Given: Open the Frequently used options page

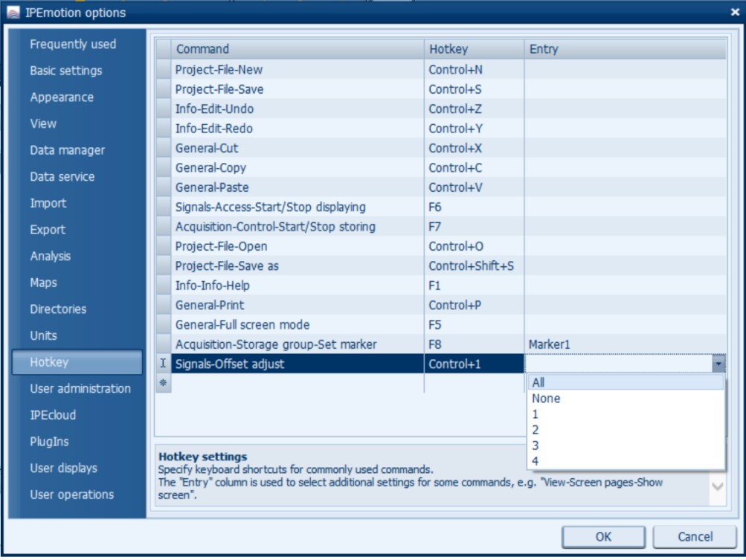Looking at the screenshot, I should pyautogui.click(x=73, y=44).
